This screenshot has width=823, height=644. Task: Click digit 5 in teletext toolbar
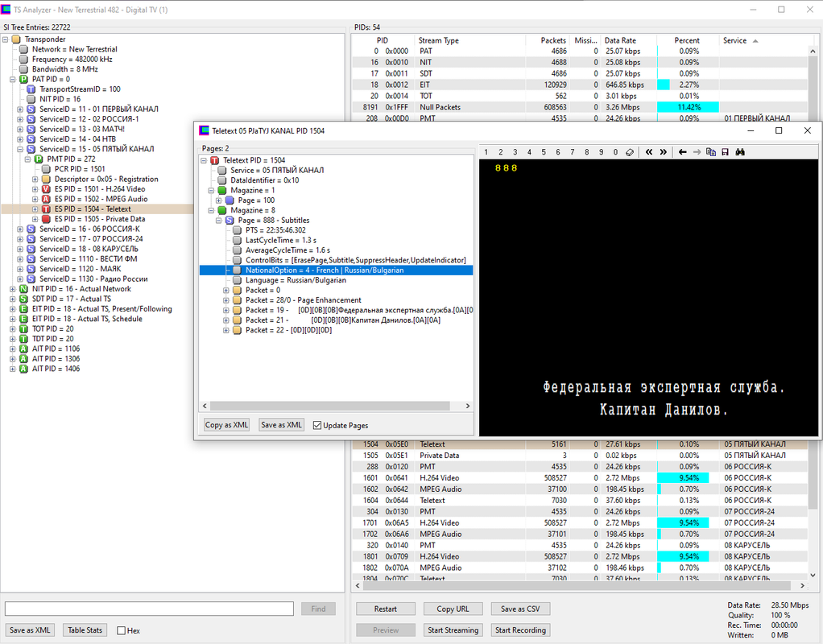click(x=544, y=151)
